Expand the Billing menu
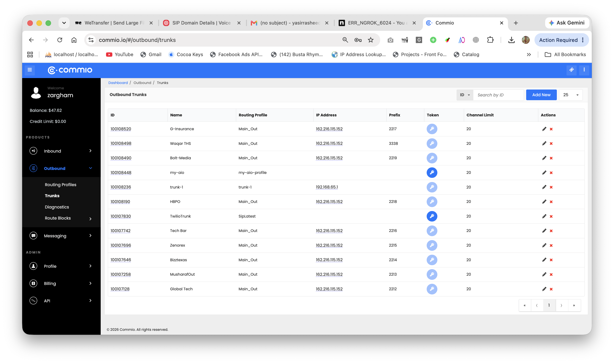The width and height of the screenshot is (614, 364). point(61,284)
